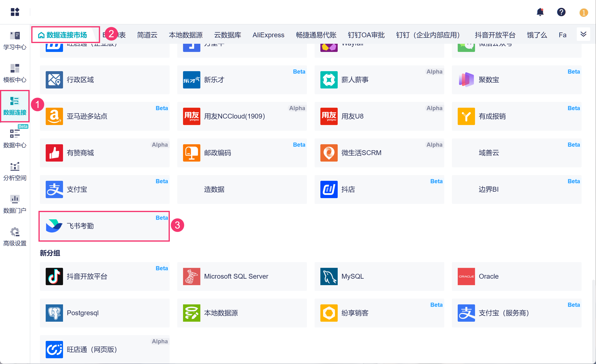Open the app grid menu icon

pos(15,12)
